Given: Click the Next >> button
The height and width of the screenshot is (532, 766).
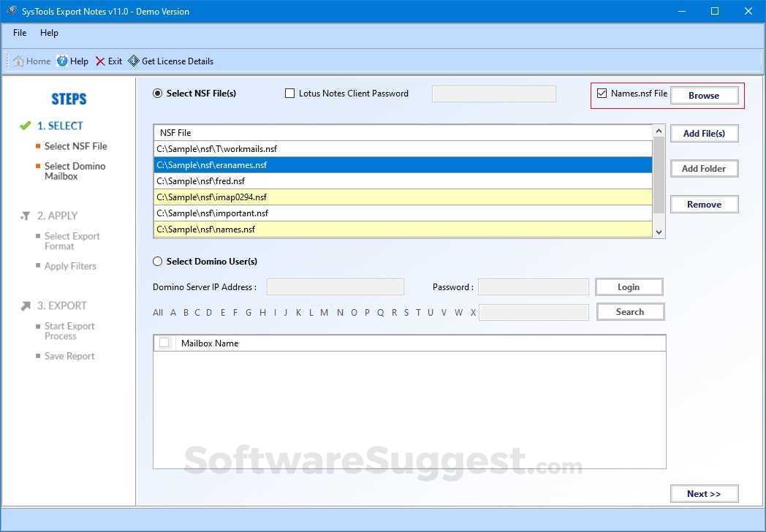Looking at the screenshot, I should [703, 493].
